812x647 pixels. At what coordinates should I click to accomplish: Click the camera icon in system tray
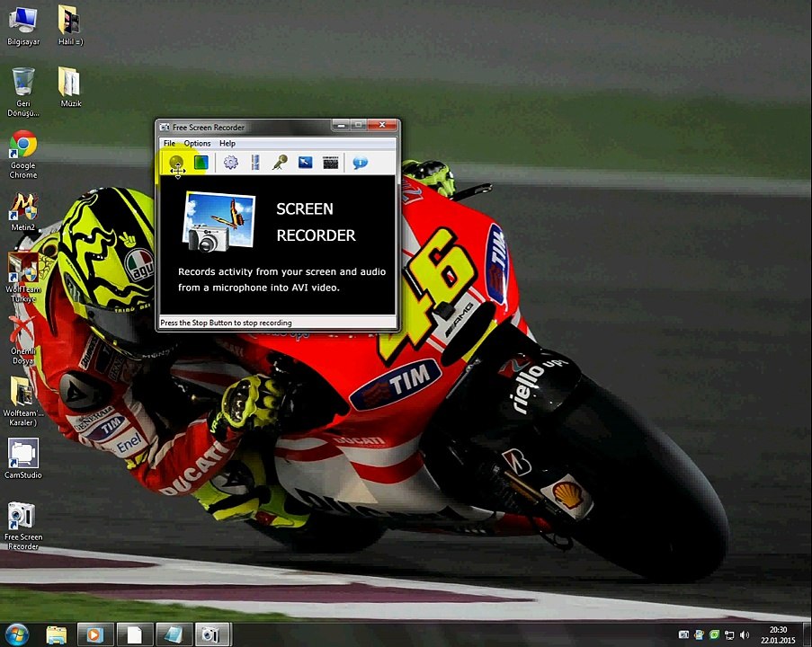683,634
